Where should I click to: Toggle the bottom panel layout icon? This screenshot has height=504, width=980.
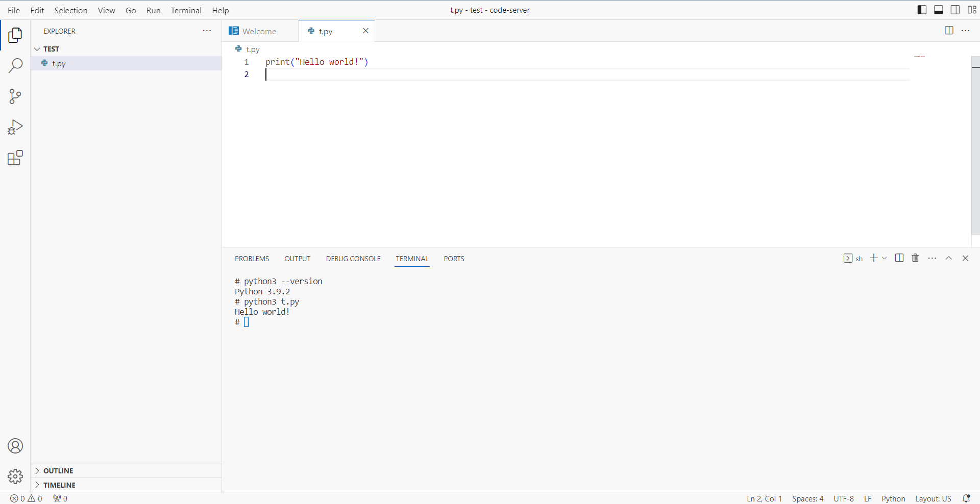938,10
